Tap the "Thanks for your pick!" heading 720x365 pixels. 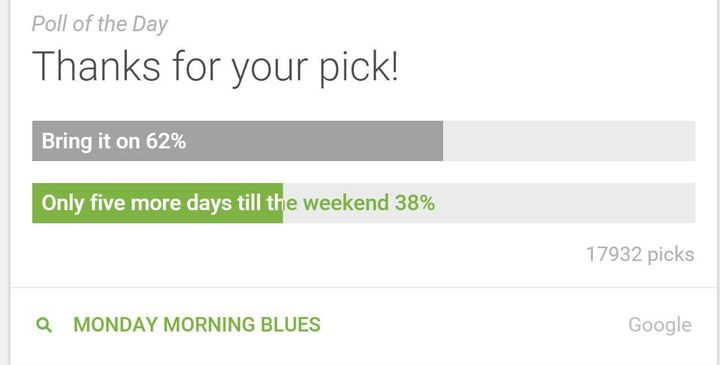coord(215,67)
